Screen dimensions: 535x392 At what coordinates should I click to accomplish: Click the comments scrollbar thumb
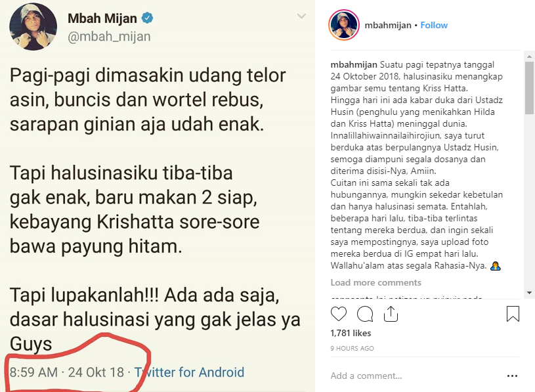(529, 88)
